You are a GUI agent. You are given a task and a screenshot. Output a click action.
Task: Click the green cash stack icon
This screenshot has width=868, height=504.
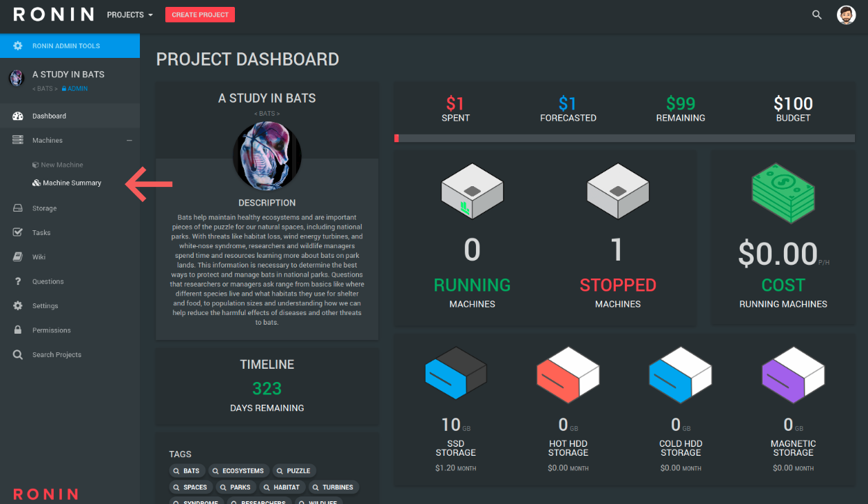tap(783, 193)
